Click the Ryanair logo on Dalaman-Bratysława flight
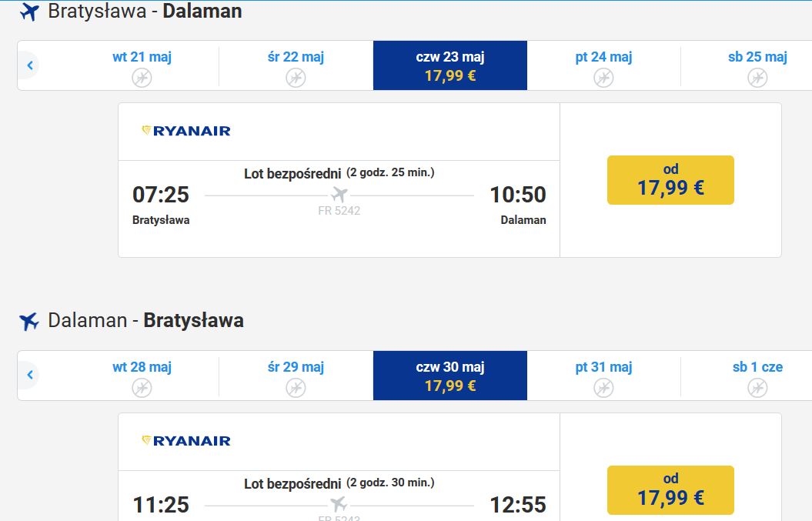Image resolution: width=812 pixels, height=521 pixels. (186, 441)
